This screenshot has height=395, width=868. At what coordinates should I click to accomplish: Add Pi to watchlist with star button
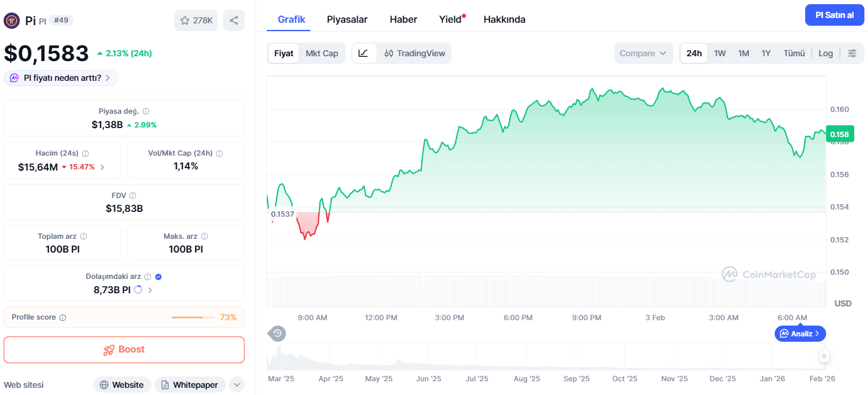click(x=196, y=20)
